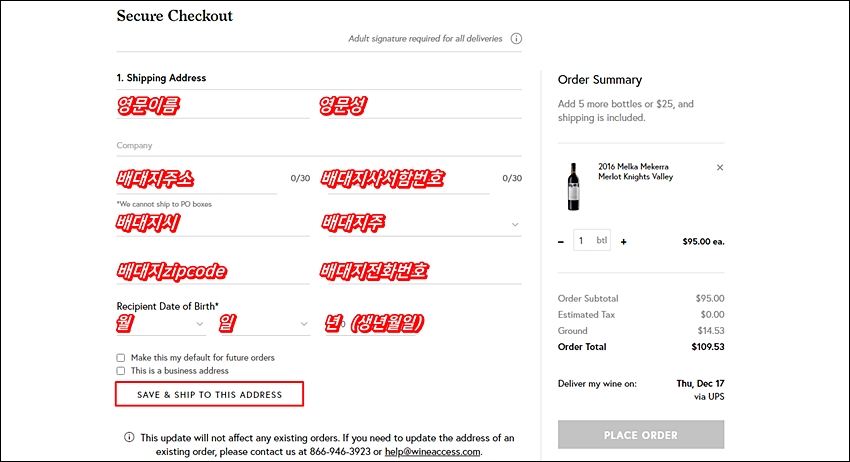Viewport: 850px width, 462px height.
Task: Click the Place Order button
Action: pos(641,435)
